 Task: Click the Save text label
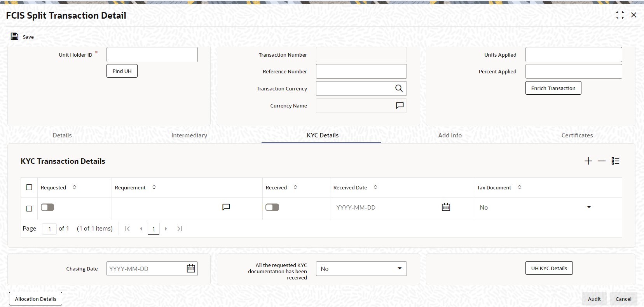click(x=28, y=37)
